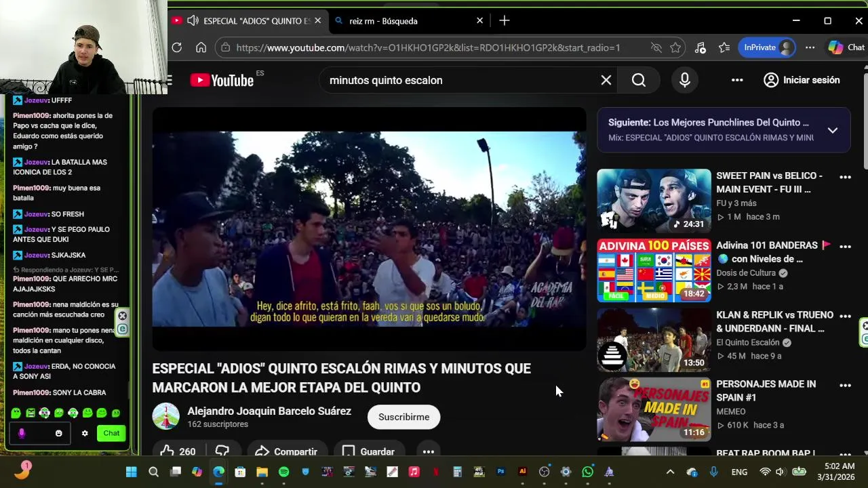
Task: Open the browser Favorites list icon
Action: tap(724, 47)
